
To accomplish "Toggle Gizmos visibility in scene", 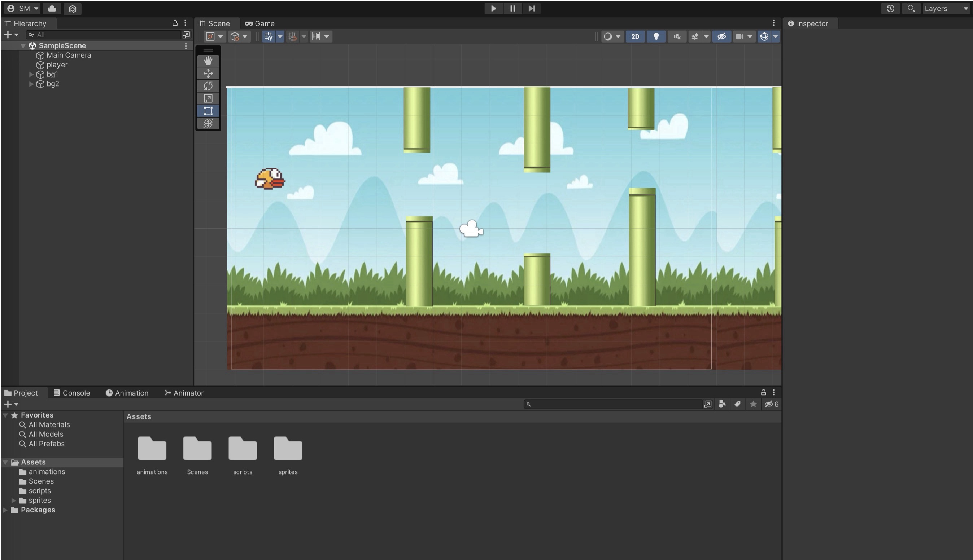I will (764, 36).
